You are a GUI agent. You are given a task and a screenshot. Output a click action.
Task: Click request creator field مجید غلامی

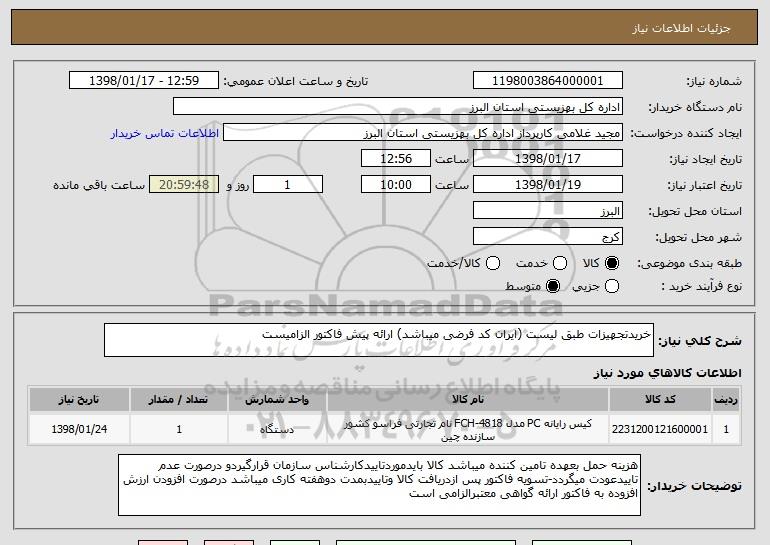[423, 133]
